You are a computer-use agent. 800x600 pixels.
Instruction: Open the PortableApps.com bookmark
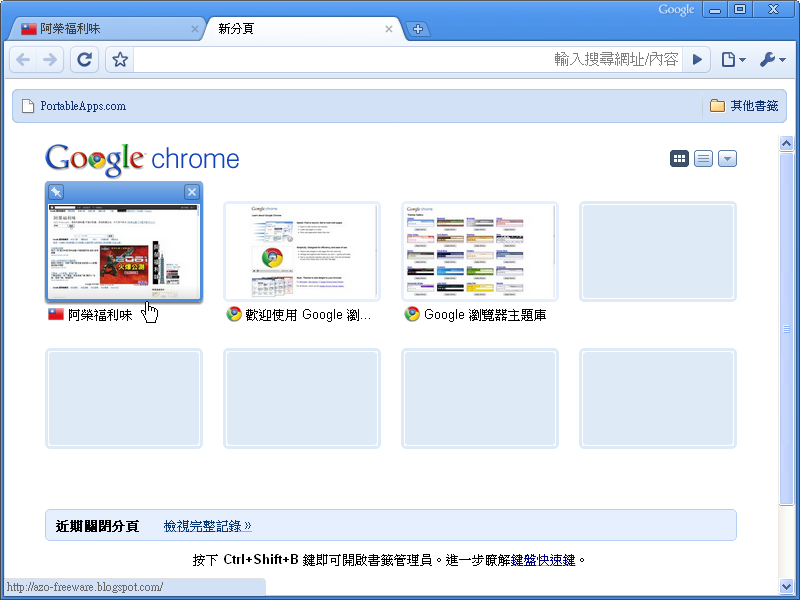(74, 106)
